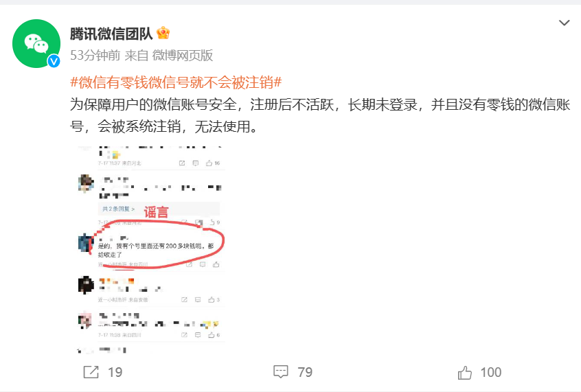The height and width of the screenshot is (392, 581).
Task: Open comments with the speech bubble icon
Action: coord(280,371)
